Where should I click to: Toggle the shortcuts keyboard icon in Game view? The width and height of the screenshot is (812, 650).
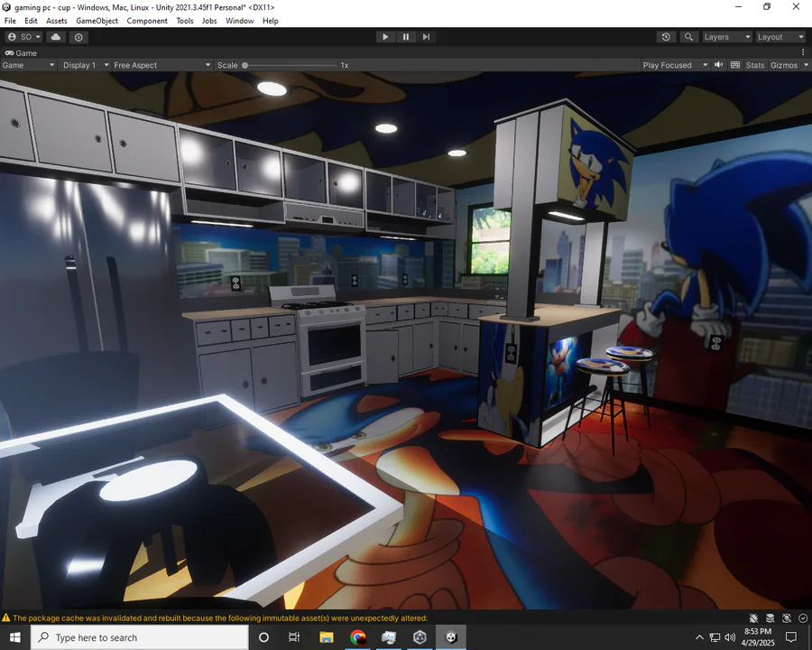734,65
